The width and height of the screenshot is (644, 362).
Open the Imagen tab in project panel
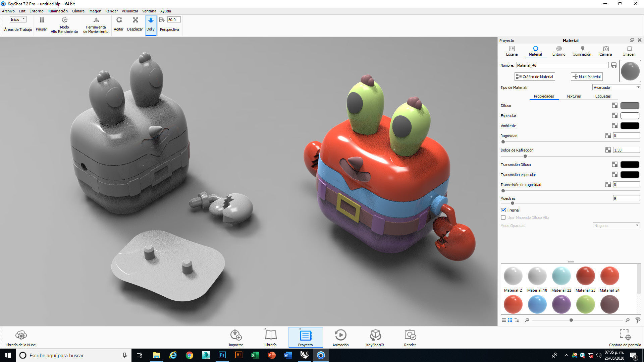click(x=629, y=51)
